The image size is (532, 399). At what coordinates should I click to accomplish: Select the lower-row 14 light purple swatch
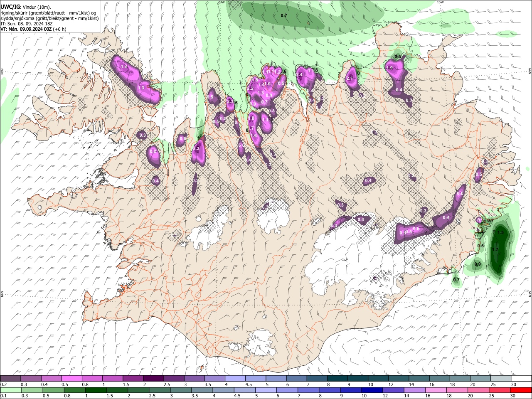click(414, 390)
